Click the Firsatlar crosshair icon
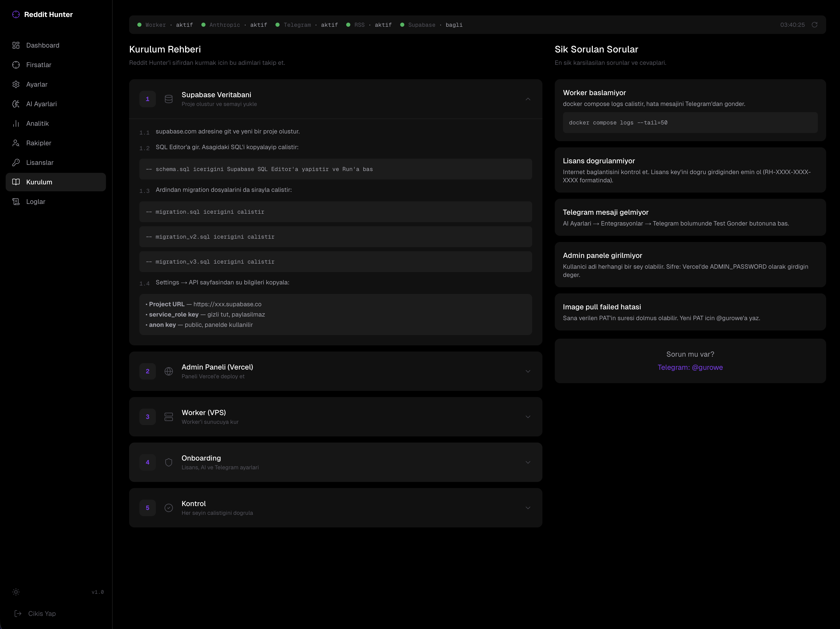The width and height of the screenshot is (840, 629). (x=16, y=65)
